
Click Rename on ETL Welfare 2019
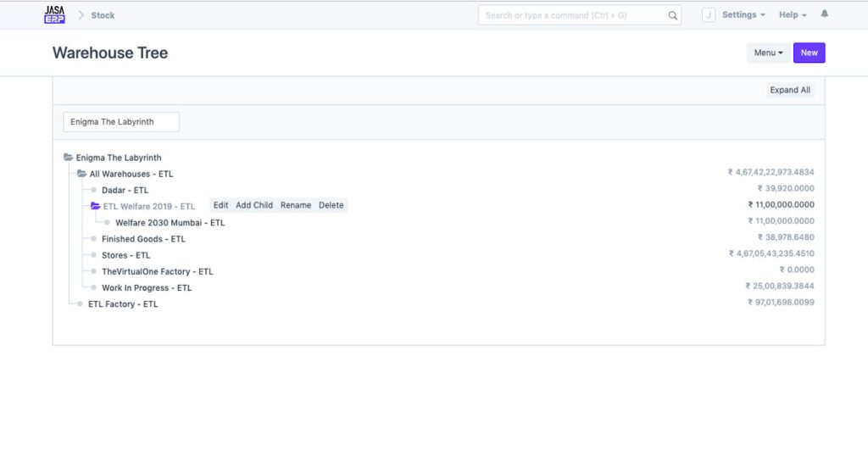pyautogui.click(x=296, y=205)
